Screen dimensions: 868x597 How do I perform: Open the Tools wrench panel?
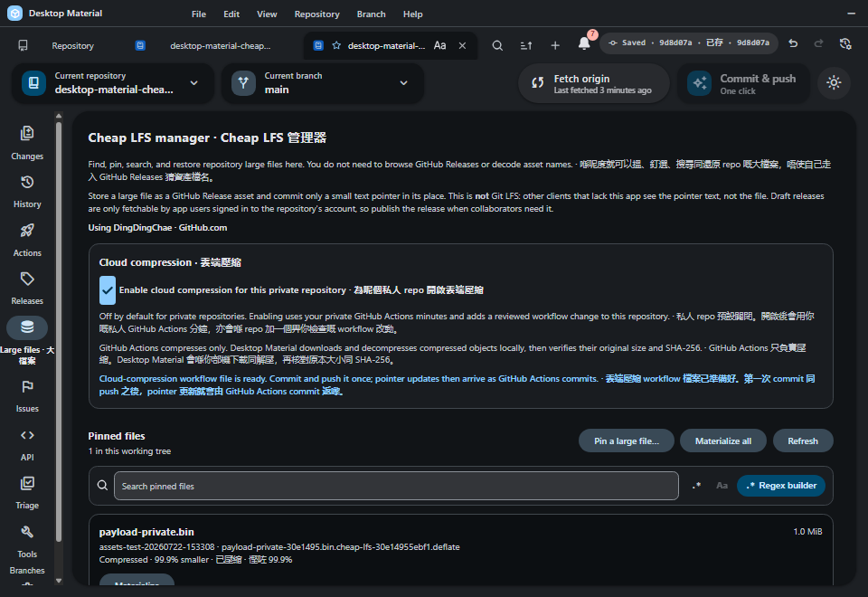[x=27, y=542]
